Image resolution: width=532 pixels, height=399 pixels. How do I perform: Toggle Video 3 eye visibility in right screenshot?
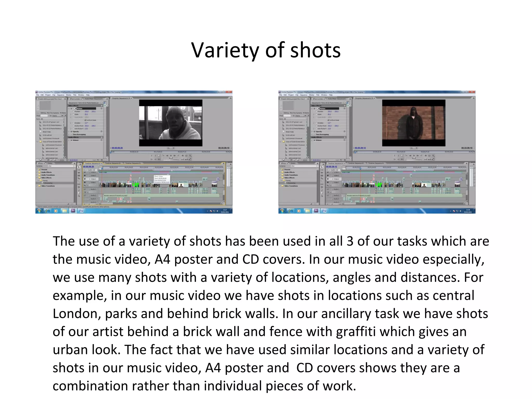pos(328,176)
